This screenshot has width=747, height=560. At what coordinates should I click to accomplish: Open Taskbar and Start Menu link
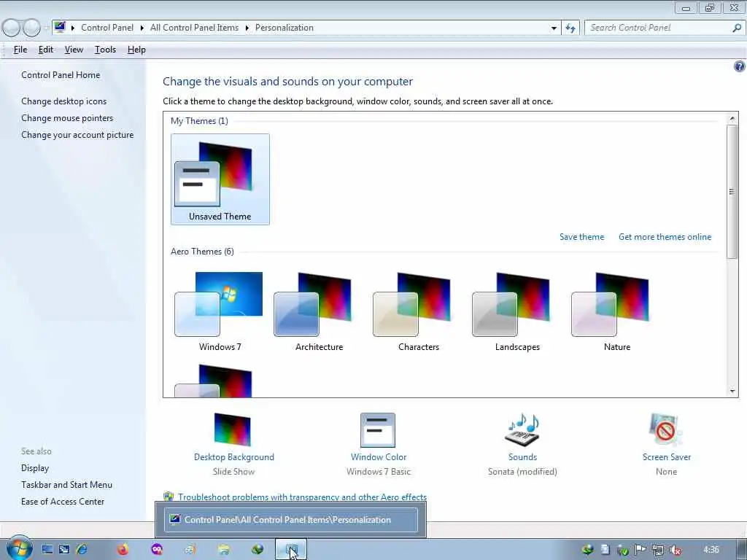coord(66,485)
